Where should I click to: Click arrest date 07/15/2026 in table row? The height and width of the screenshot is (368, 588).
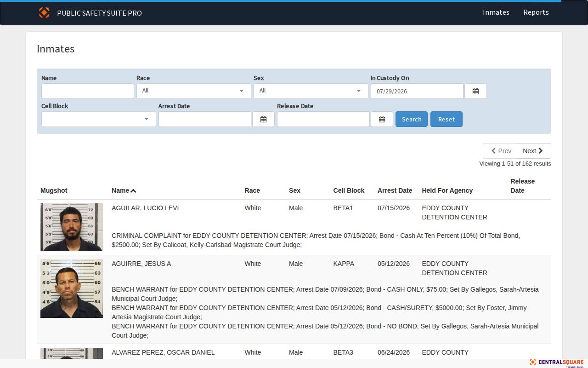pyautogui.click(x=394, y=208)
